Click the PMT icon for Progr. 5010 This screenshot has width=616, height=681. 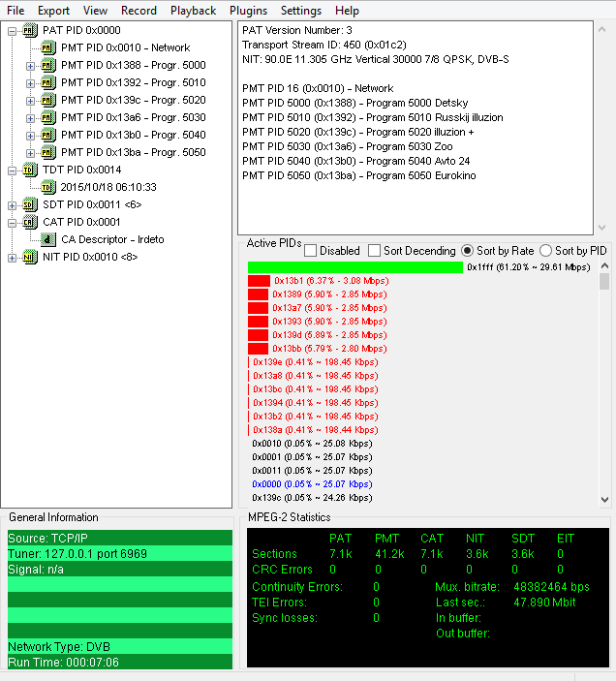click(47, 82)
